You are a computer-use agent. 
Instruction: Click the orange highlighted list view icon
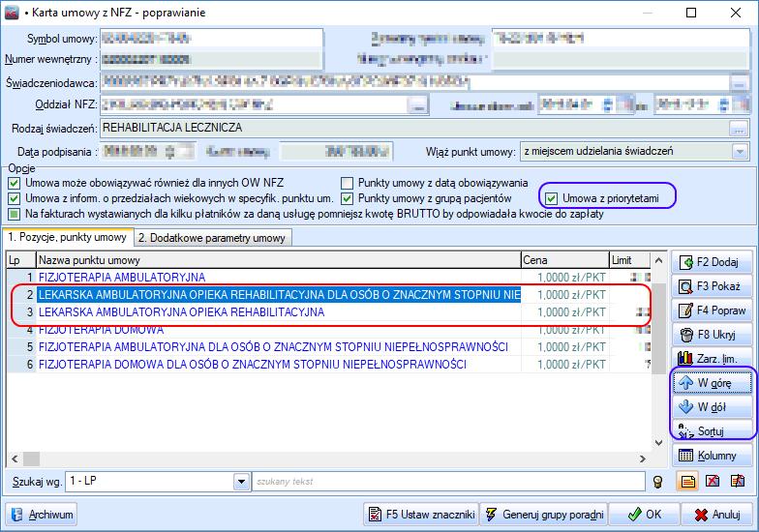[687, 482]
